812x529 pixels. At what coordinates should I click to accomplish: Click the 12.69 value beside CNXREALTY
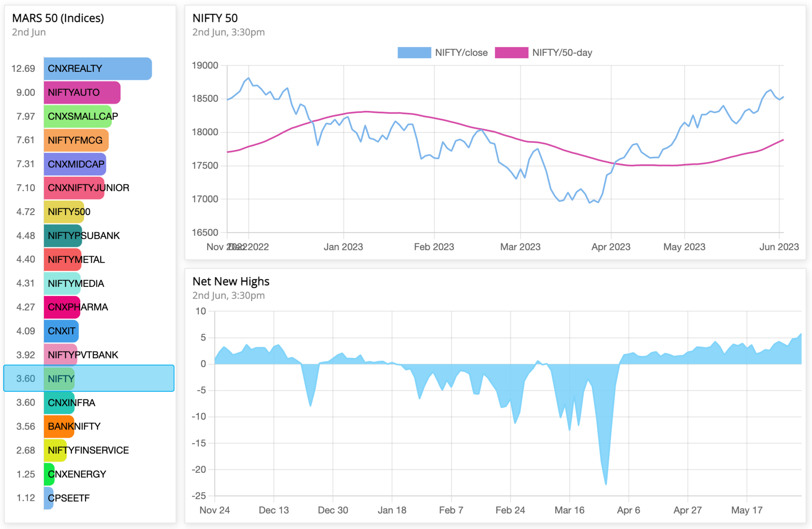click(23, 68)
